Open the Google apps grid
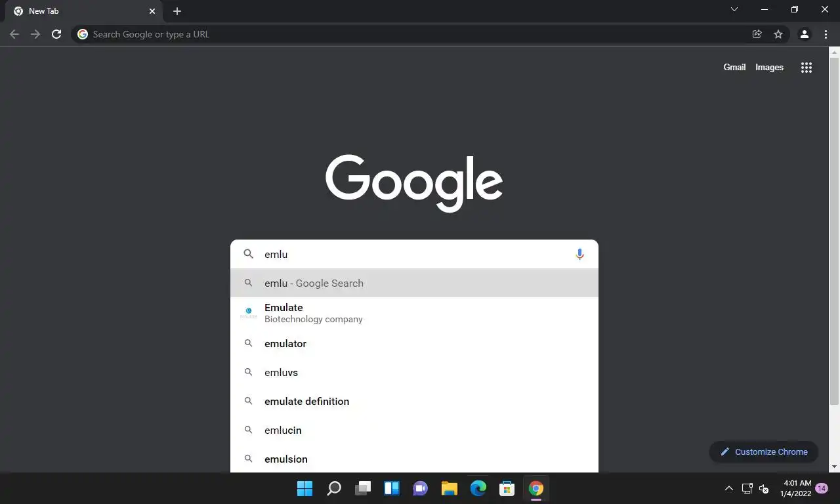Viewport: 840px width, 504px height. coord(807,67)
